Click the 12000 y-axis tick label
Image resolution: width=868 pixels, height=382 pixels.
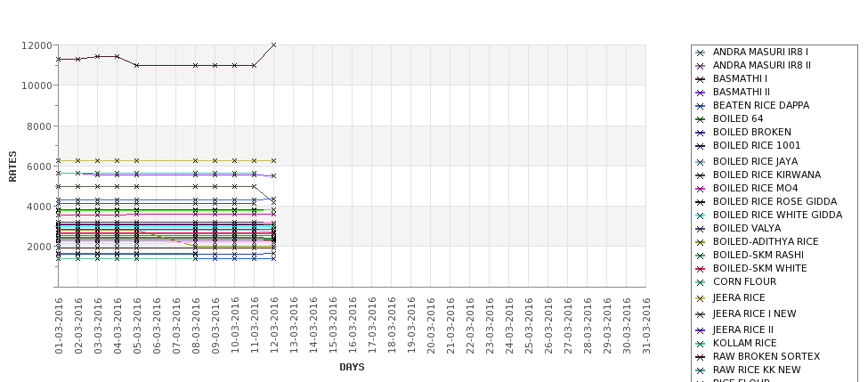point(37,45)
